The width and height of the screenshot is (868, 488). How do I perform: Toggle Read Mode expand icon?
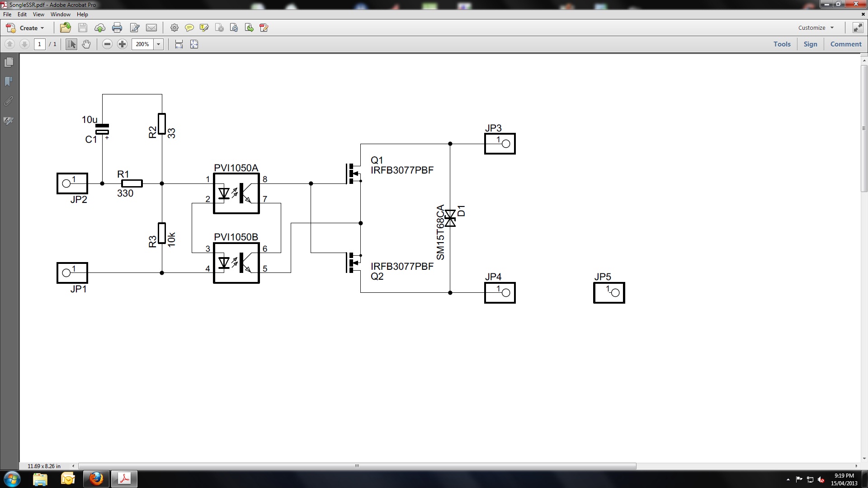click(858, 28)
